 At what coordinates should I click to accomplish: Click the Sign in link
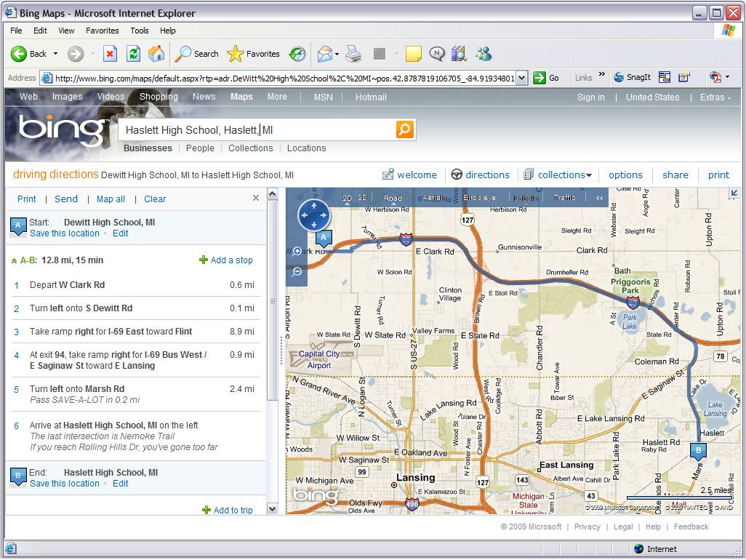[590, 97]
